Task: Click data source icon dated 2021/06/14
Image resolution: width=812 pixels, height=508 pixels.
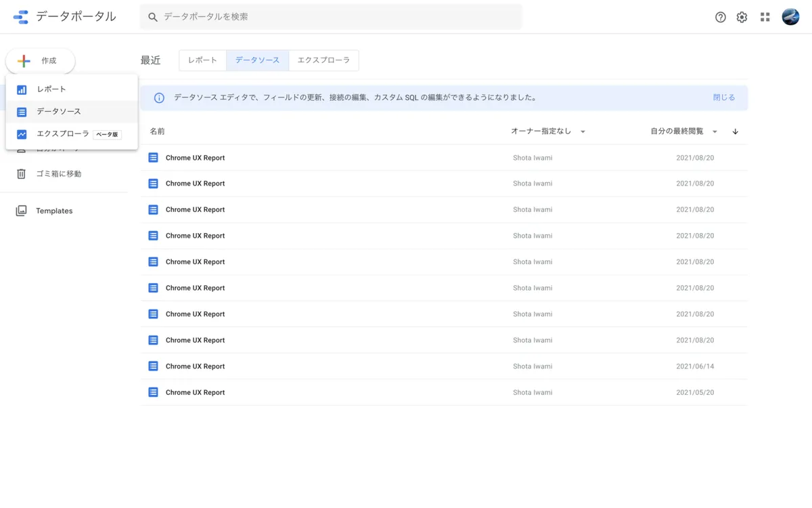Action: [x=153, y=366]
